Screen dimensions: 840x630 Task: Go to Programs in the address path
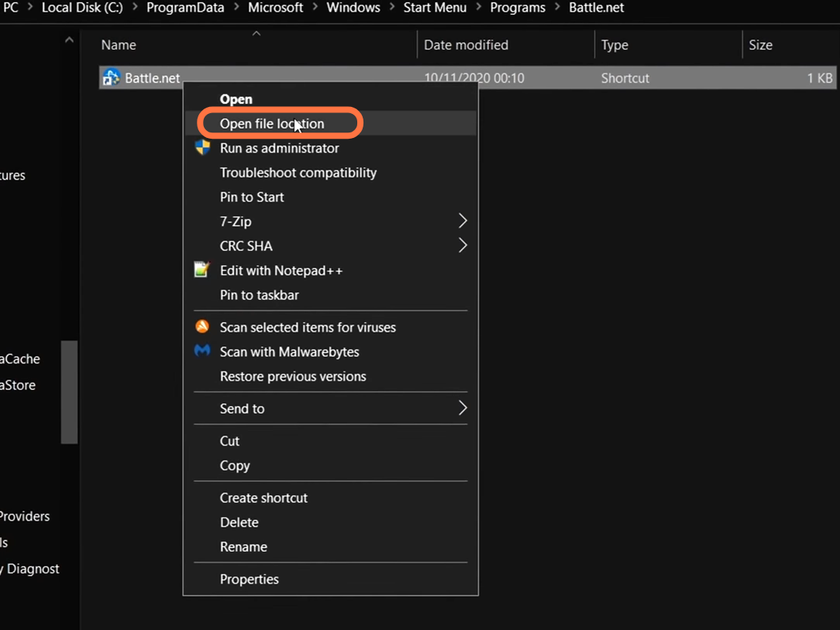tap(518, 8)
